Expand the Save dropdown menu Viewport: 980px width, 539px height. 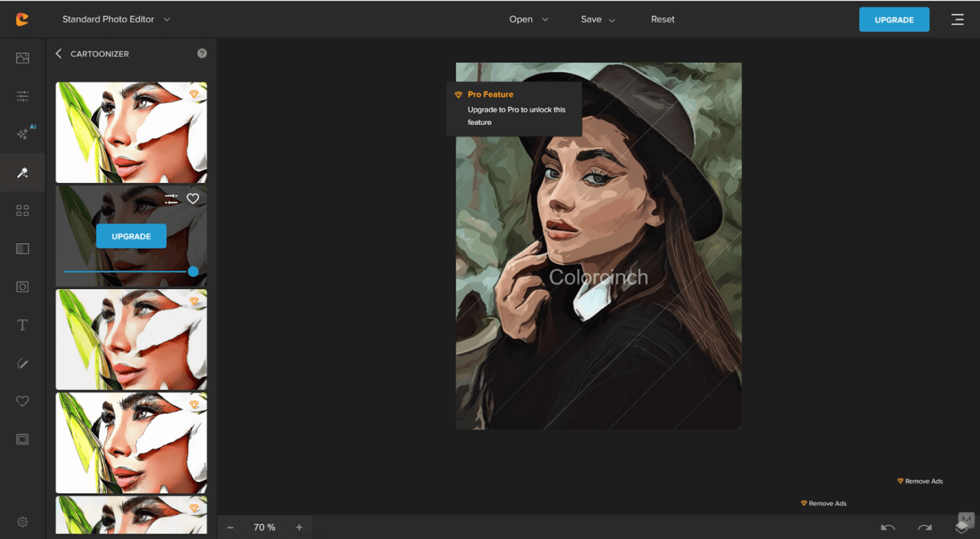598,20
